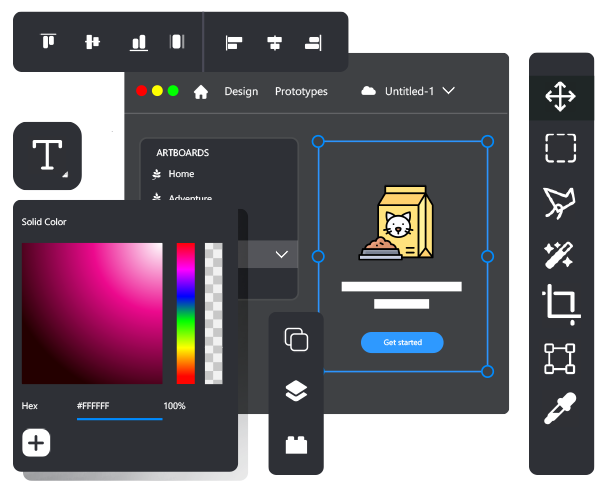Click the Home house icon
This screenshot has height=487, width=600.
coord(201,92)
